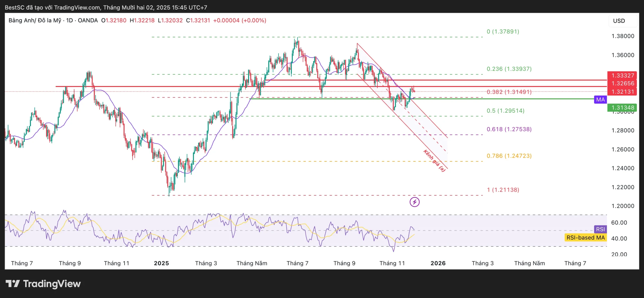
Task: Click 2025 on the time axis
Action: tap(161, 263)
